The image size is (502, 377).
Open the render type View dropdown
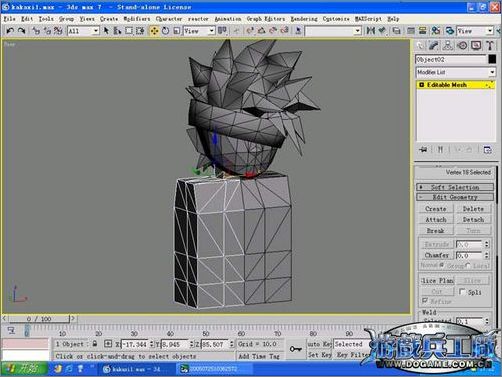[474, 31]
